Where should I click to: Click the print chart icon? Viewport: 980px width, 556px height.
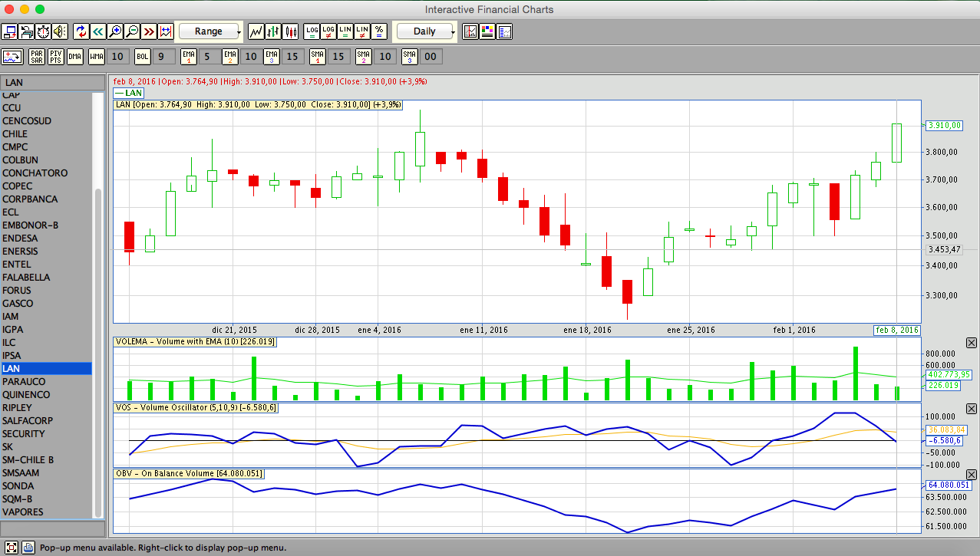26,31
